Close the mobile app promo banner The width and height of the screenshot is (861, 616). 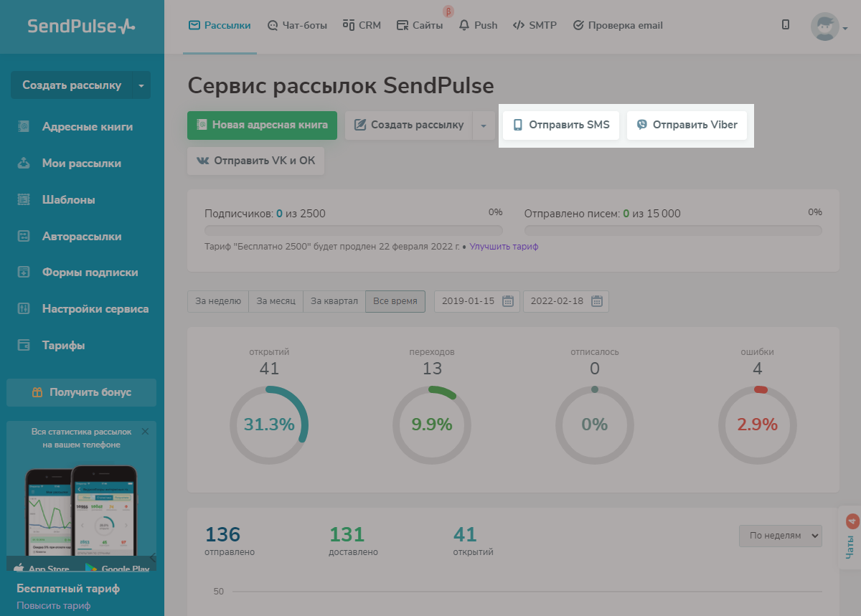click(145, 432)
